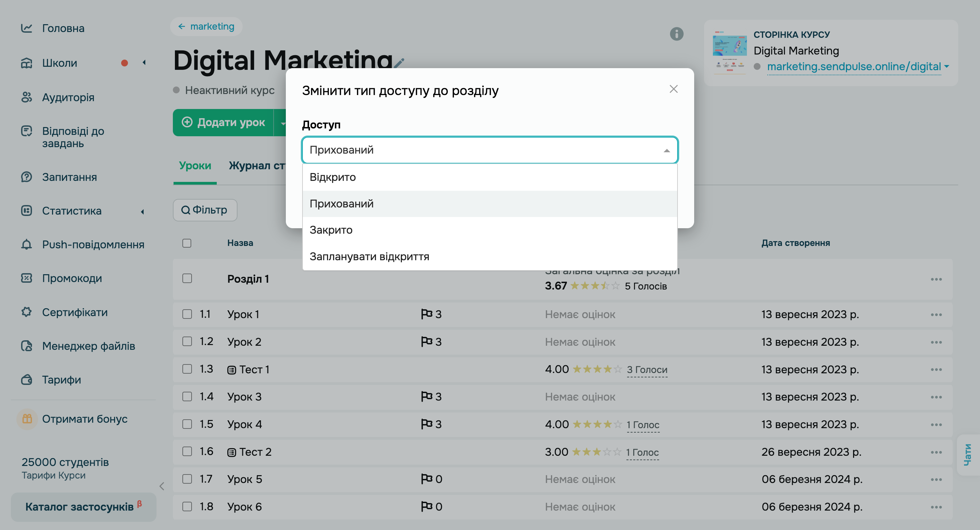Toggle the select-all checkbox in table header

click(187, 243)
